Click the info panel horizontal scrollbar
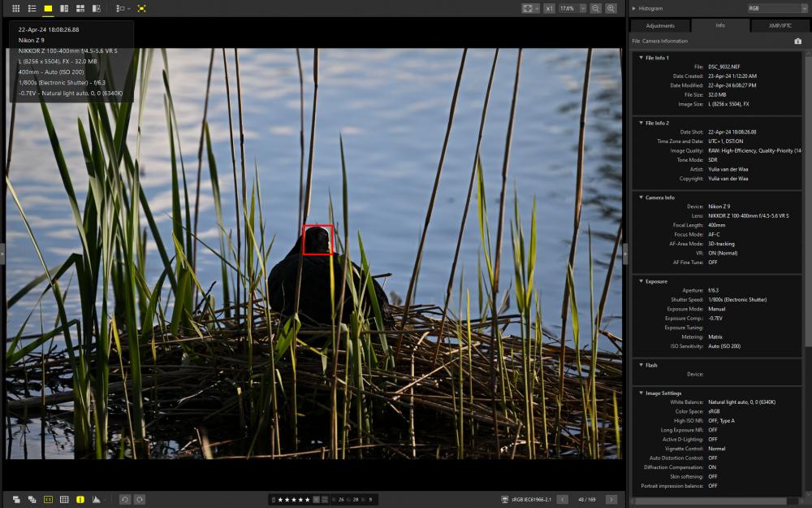This screenshot has height=508, width=812. [711, 501]
